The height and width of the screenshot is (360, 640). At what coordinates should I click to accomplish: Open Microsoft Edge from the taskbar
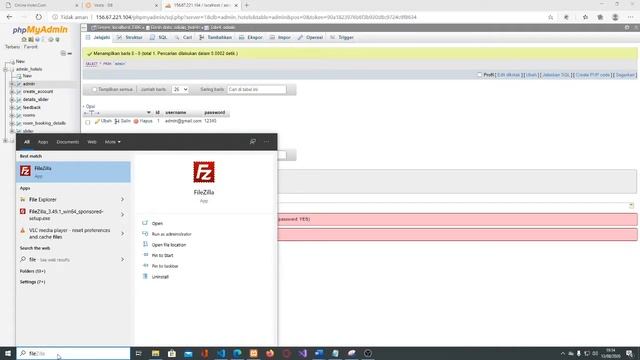(237, 353)
